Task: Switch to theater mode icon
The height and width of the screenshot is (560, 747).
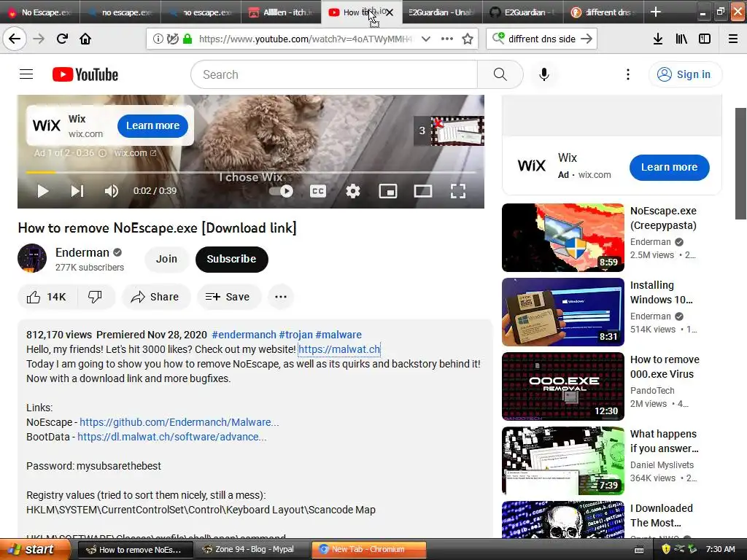Action: 423,192
